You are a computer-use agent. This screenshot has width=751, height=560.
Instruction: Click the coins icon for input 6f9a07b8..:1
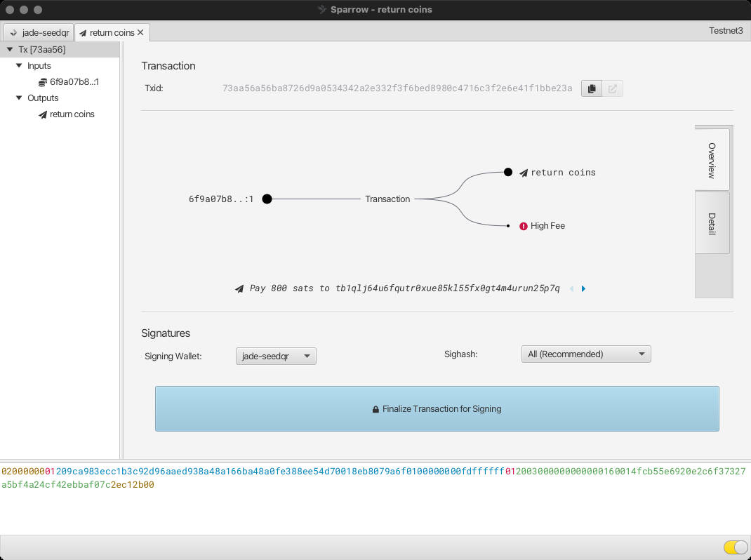click(x=43, y=82)
